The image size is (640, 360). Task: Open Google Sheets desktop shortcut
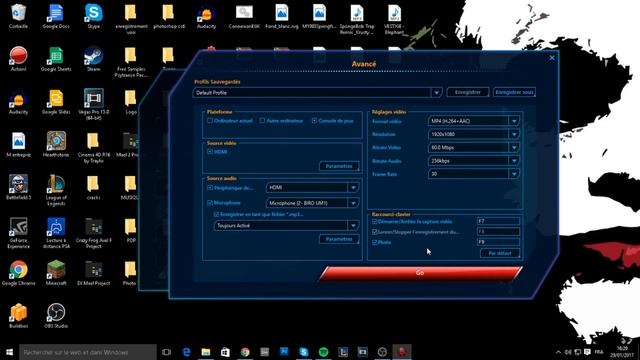point(56,59)
